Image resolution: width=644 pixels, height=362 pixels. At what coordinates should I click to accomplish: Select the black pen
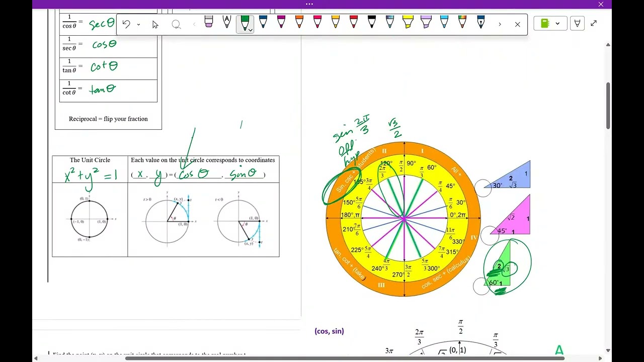(371, 22)
